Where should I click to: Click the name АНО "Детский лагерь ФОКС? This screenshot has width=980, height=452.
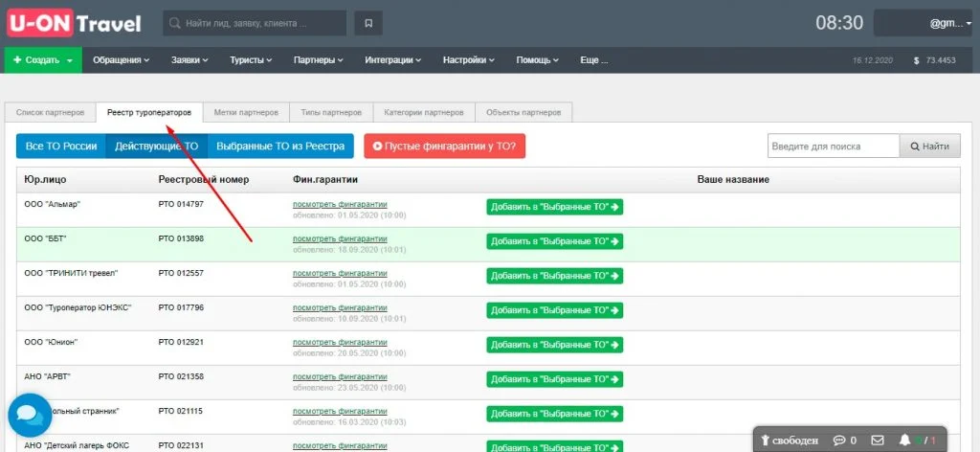click(x=77, y=445)
